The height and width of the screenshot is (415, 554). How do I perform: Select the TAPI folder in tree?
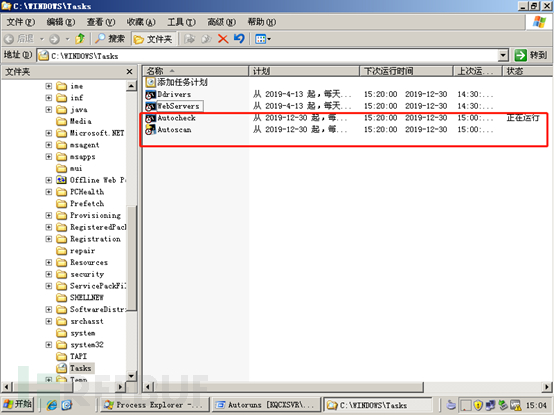(x=72, y=356)
